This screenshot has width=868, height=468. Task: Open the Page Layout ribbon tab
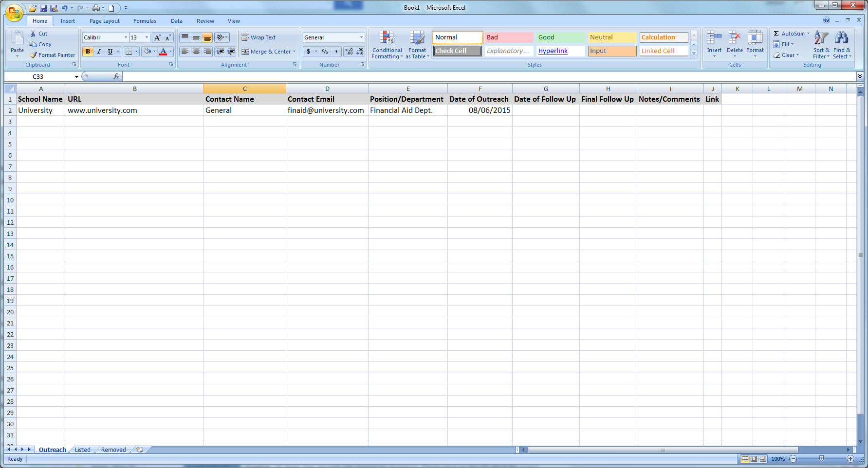[104, 21]
